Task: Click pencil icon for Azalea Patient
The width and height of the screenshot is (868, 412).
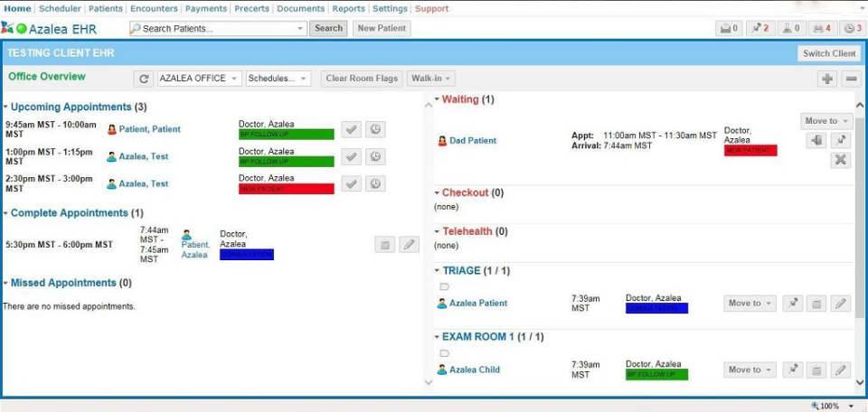Action: coord(841,303)
